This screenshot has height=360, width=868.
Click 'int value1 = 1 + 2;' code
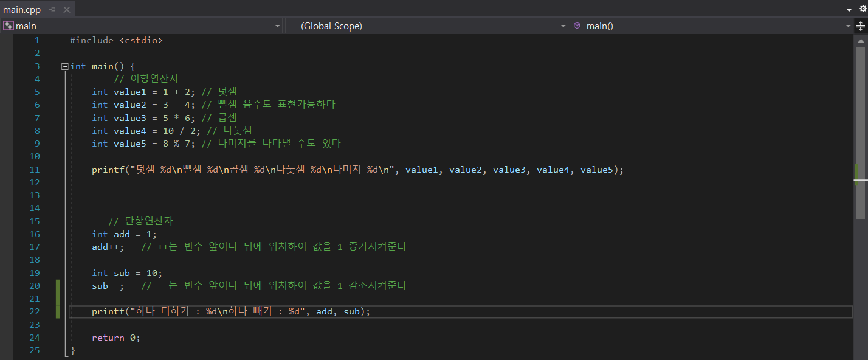coord(143,92)
